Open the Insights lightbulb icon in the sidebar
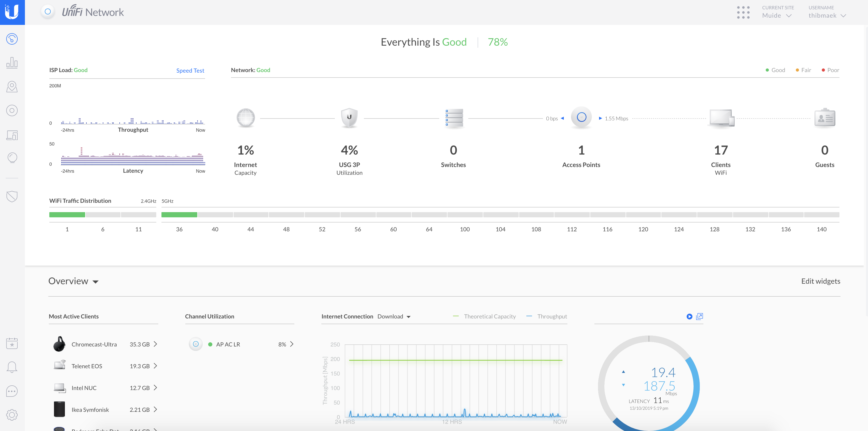Viewport: 868px width, 431px height. click(12, 158)
